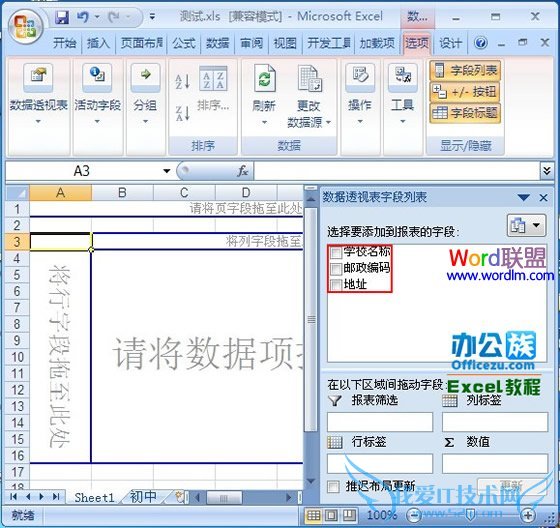Open the Sort (排序...) dialog icon
The width and height of the screenshot is (560, 528).
(213, 78)
